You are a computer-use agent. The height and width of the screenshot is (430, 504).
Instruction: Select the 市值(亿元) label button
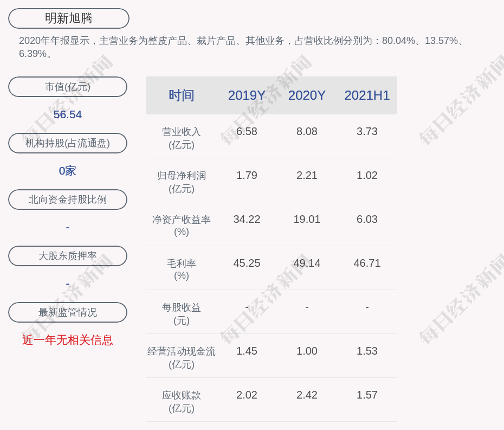point(68,87)
